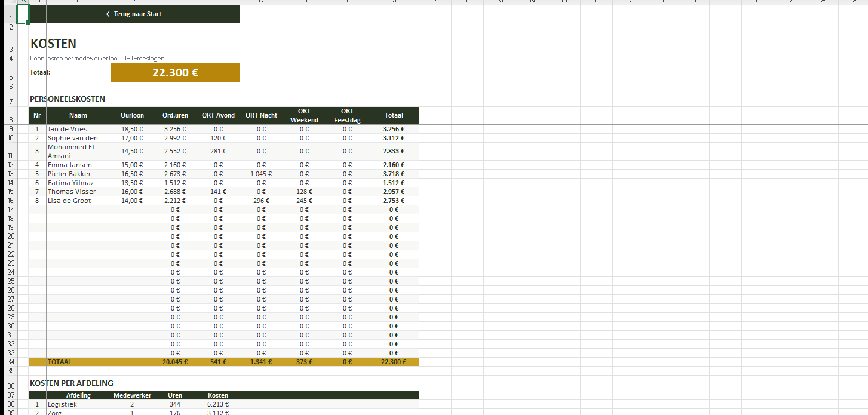Select the 'Afdeling' header in the department table
This screenshot has width=868, height=415.
(x=78, y=395)
